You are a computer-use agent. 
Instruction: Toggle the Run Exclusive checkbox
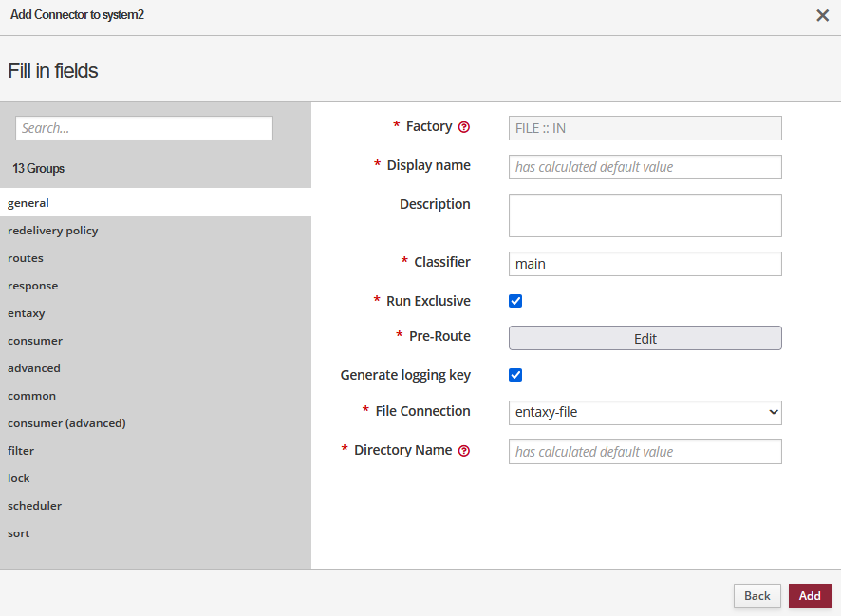point(515,301)
